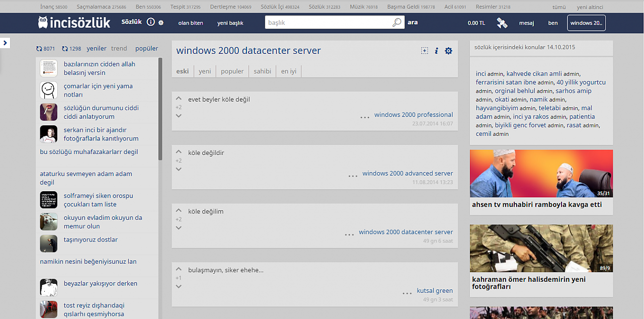Open 'Başıma Geldi' category channel
644x319 pixels.
point(411,7)
